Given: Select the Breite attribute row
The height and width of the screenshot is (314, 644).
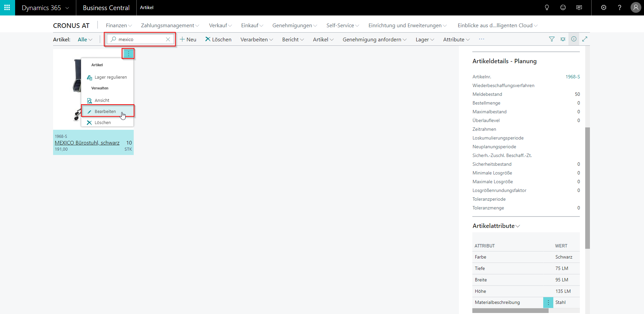Looking at the screenshot, I should pyautogui.click(x=526, y=280).
